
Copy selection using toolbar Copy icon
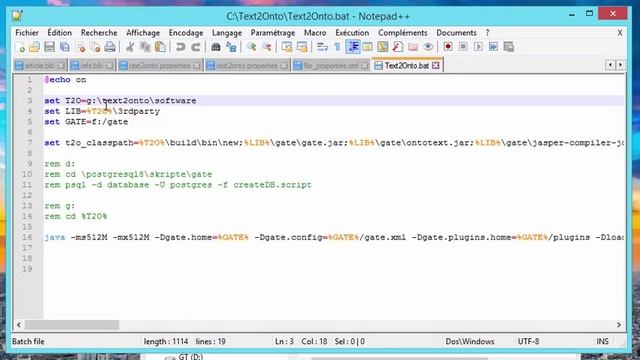(145, 47)
